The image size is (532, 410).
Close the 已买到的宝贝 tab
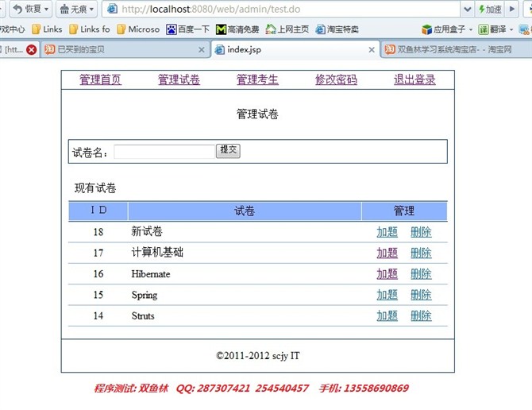point(202,50)
